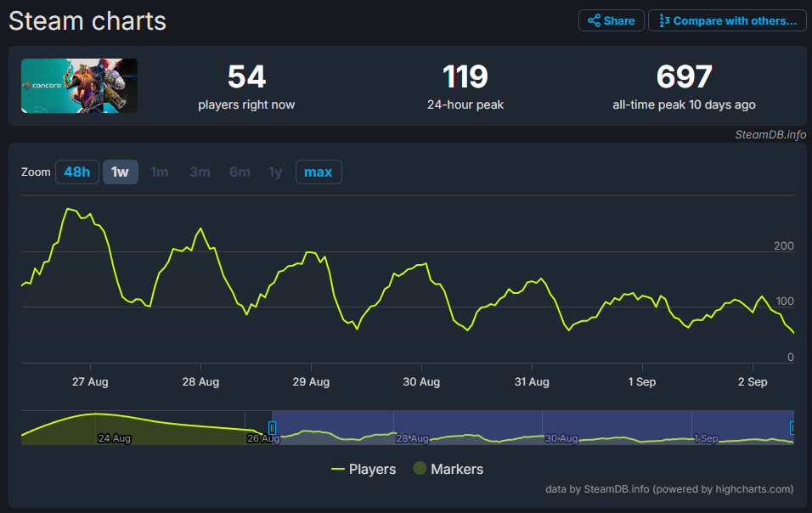
Task: Click the 'Zoom' label beside the range buttons
Action: tap(36, 172)
